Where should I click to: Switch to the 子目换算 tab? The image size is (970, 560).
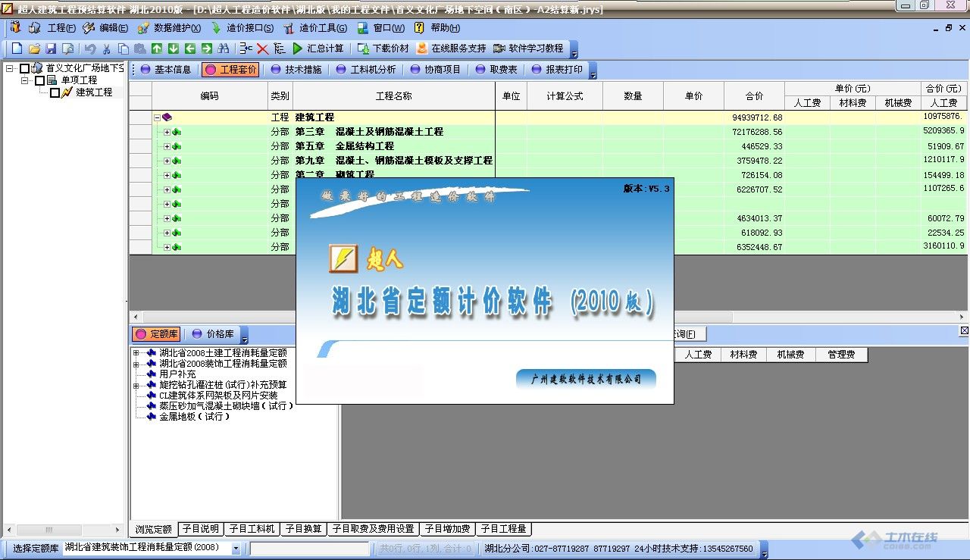click(304, 529)
